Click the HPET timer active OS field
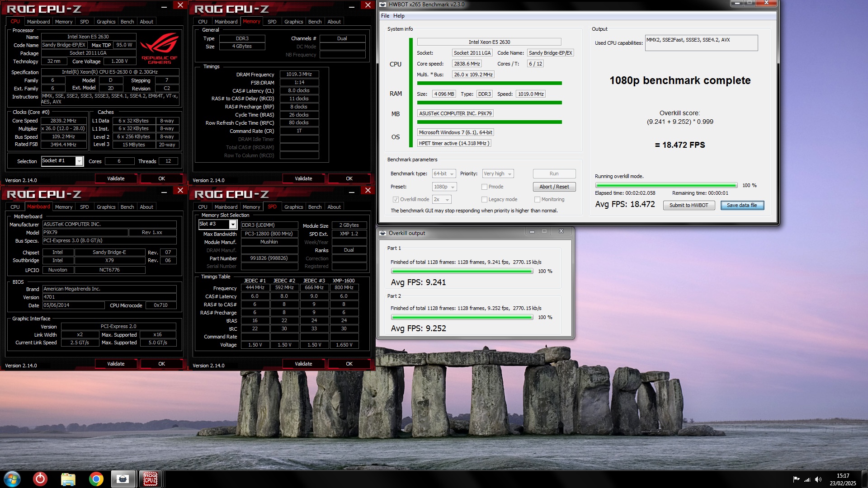 pos(453,143)
